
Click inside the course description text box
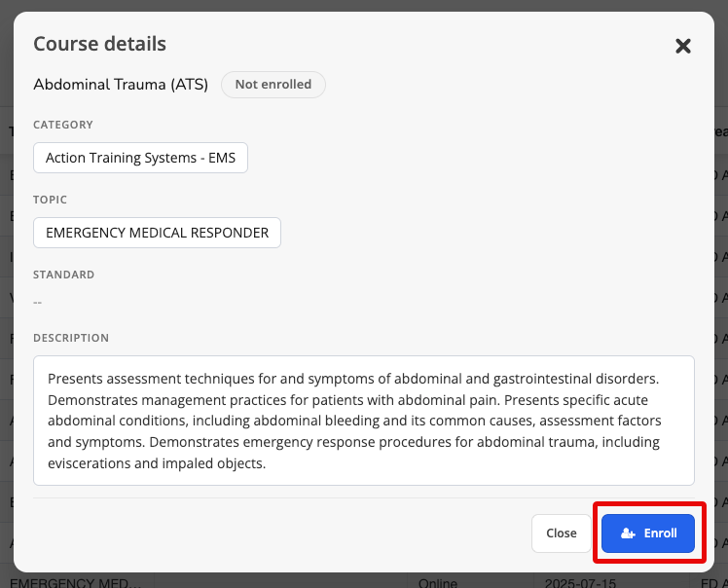point(364,421)
